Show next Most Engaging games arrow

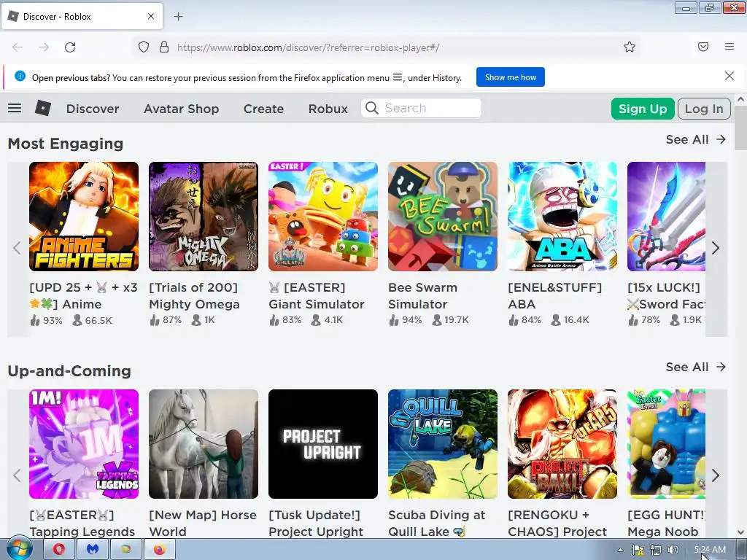[x=716, y=248]
